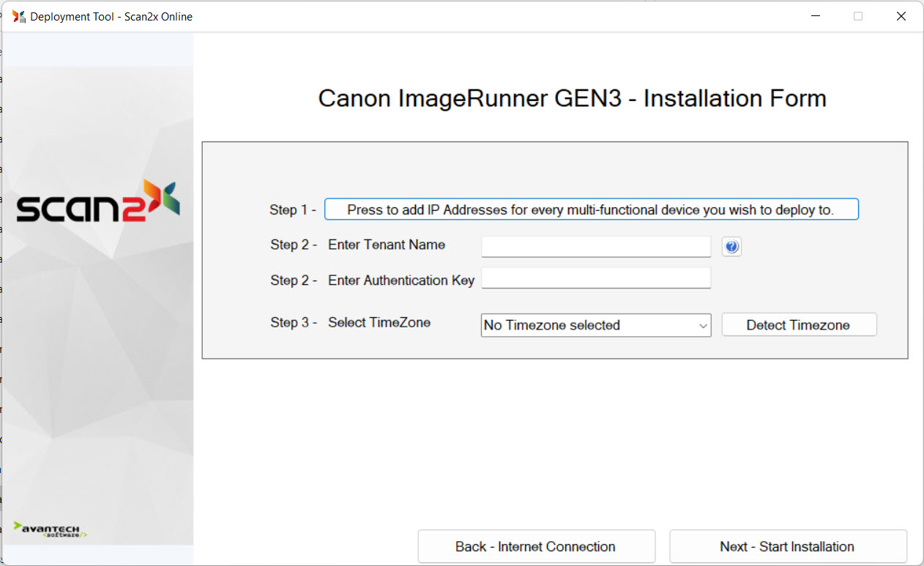
Task: Click the greyed-out maximize window button
Action: (858, 16)
